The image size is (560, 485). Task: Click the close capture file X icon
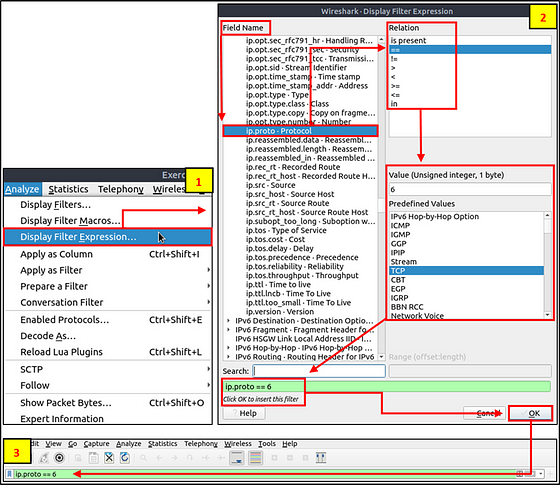(109, 458)
